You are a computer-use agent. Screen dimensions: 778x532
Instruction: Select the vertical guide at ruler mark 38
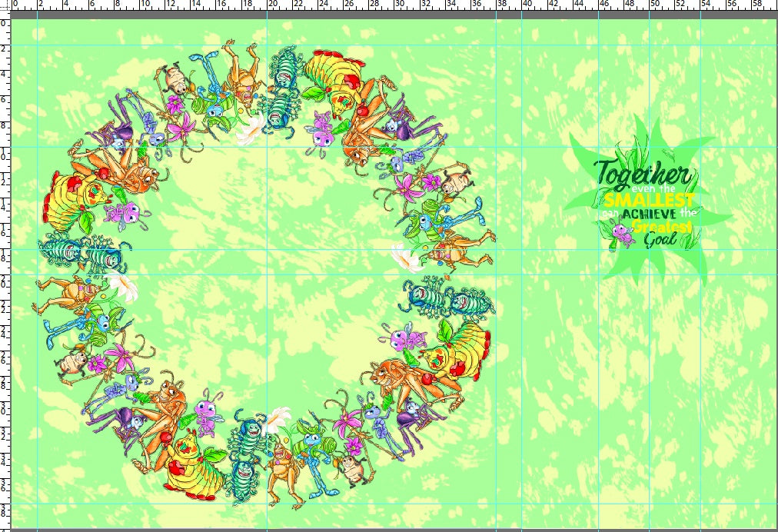(x=497, y=308)
